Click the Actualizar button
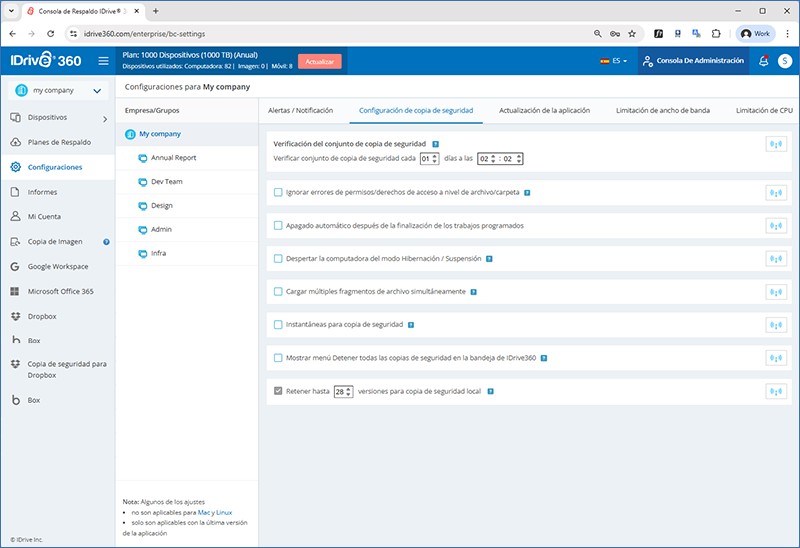Screen dimensions: 800x548 pos(319,61)
